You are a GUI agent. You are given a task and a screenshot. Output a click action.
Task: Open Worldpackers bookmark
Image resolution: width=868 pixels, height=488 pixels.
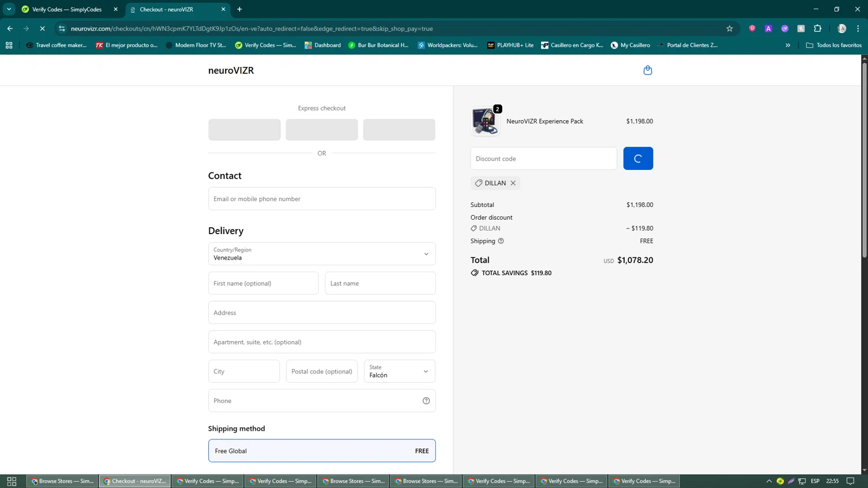tap(447, 45)
